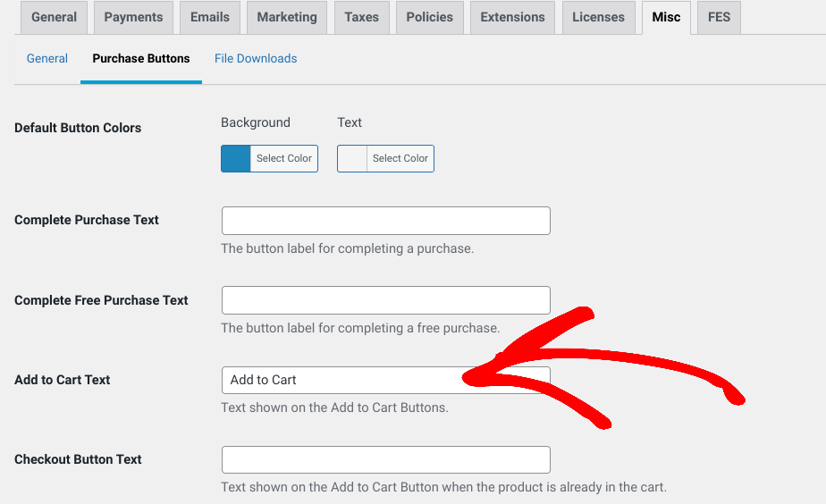Image resolution: width=826 pixels, height=504 pixels.
Task: Click Select Color for button background
Action: click(x=284, y=158)
